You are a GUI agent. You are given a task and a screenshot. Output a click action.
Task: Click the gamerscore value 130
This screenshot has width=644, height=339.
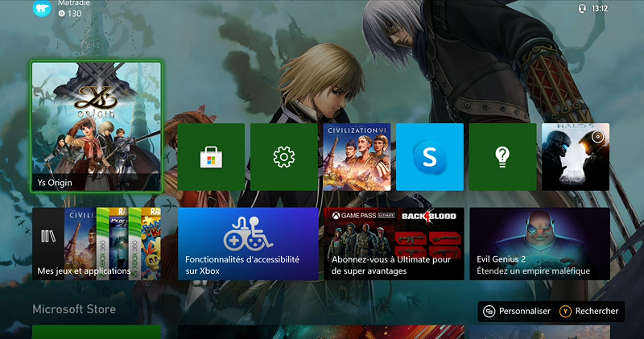point(74,14)
